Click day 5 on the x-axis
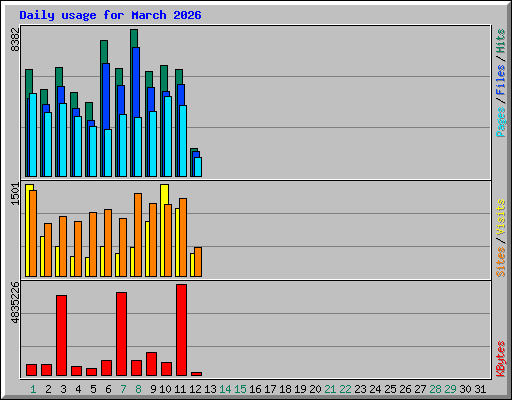Viewport: 512px width, 400px height. tap(93, 389)
